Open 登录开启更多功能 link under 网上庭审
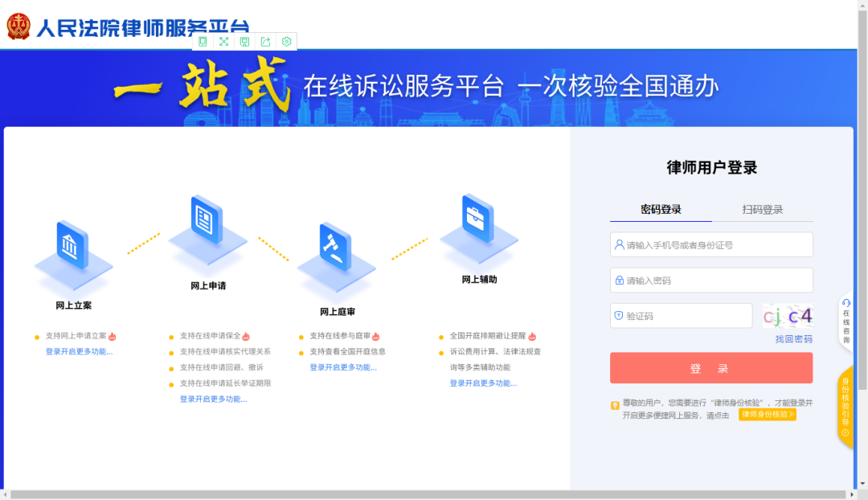Screen dimensions: 868x500 (x=343, y=367)
